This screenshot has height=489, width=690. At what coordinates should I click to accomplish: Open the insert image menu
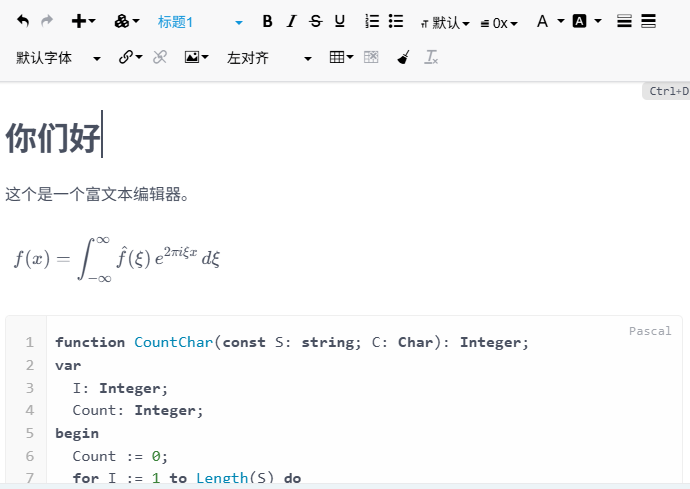coord(196,58)
